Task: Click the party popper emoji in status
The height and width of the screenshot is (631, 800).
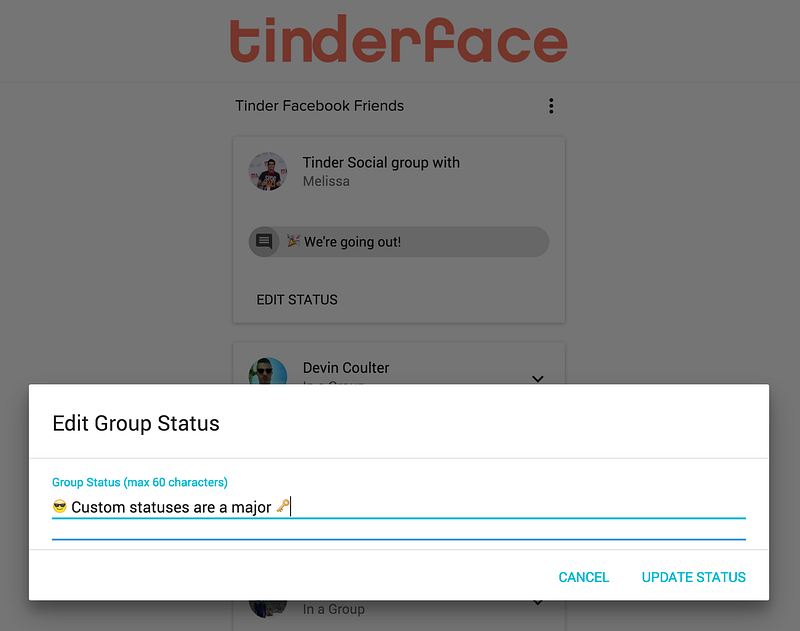Action: coord(293,240)
